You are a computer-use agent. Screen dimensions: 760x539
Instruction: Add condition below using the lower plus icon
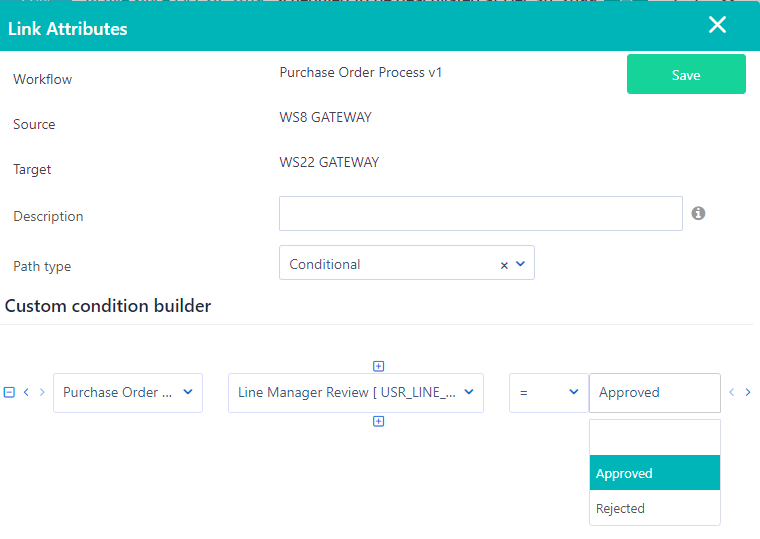point(379,421)
